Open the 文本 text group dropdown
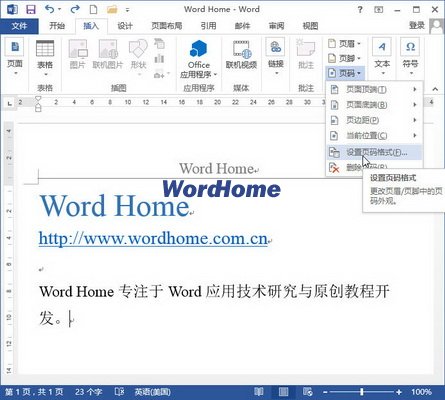 pos(382,57)
